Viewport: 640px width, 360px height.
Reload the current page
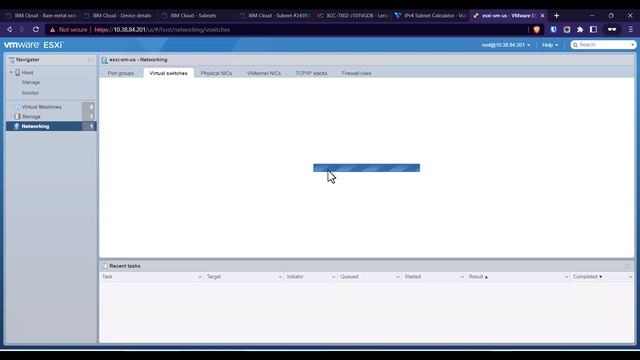pyautogui.click(x=36, y=29)
